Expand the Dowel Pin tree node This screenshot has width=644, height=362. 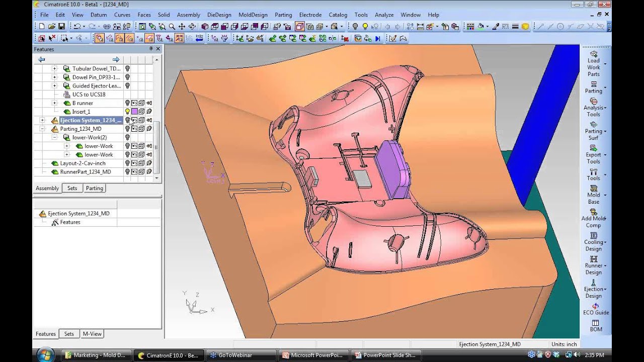pos(54,77)
